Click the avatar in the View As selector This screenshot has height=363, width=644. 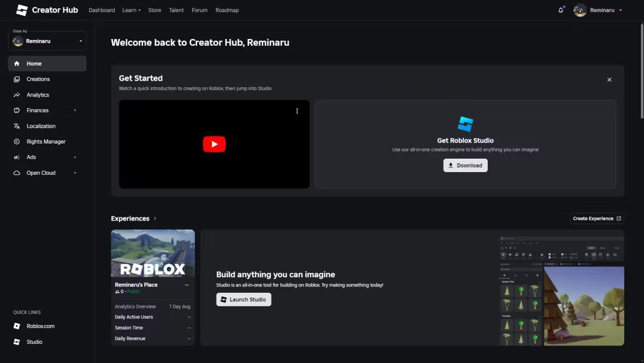tap(18, 41)
